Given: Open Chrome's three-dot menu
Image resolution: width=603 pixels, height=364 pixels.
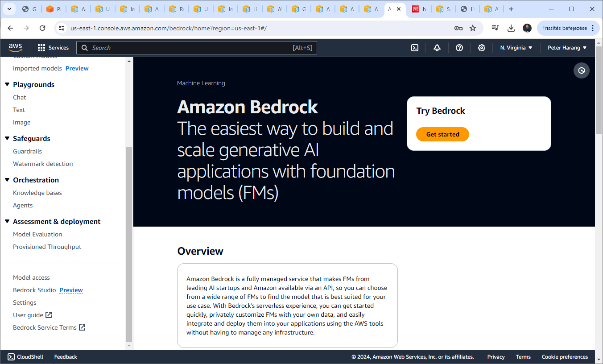Looking at the screenshot, I should pos(592,28).
